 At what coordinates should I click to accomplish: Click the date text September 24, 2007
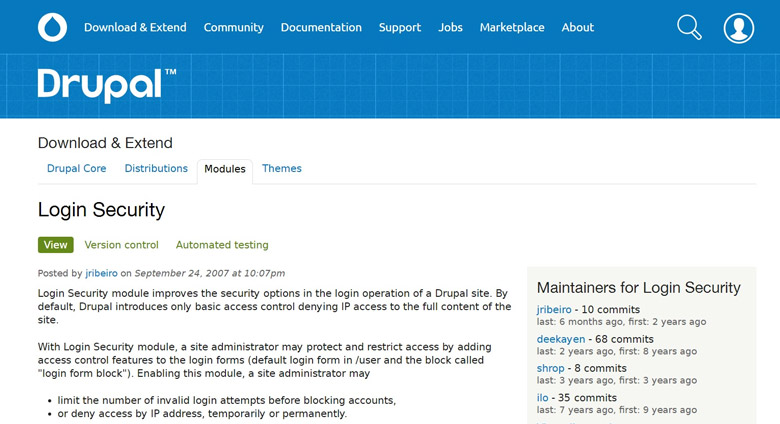pos(182,273)
